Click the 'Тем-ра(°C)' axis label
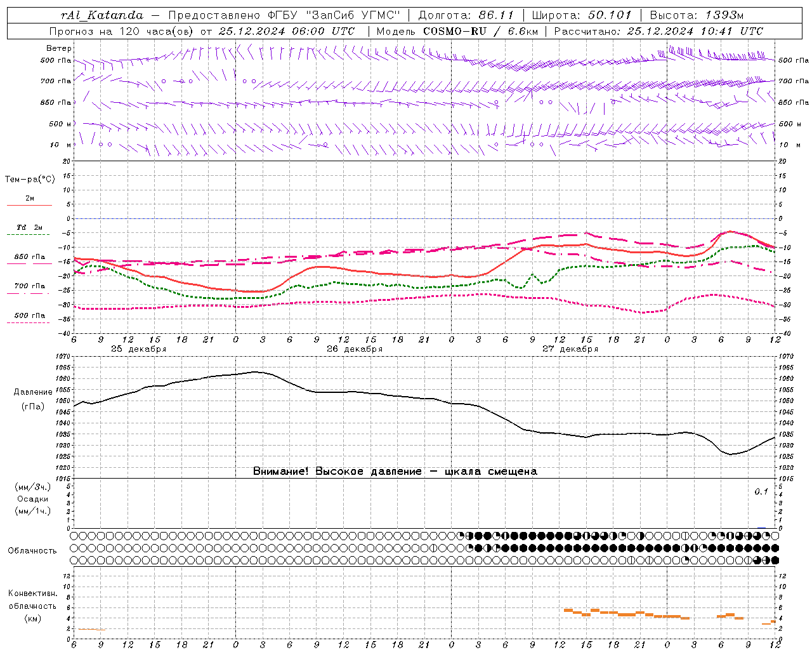The height and width of the screenshot is (650, 812). (x=30, y=180)
